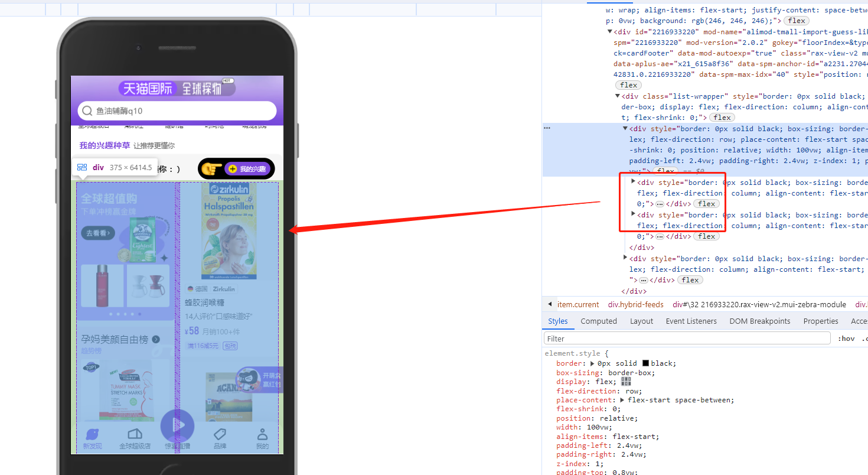Open the flexbox editor icon next to display
This screenshot has width=868, height=475.
coord(626,382)
